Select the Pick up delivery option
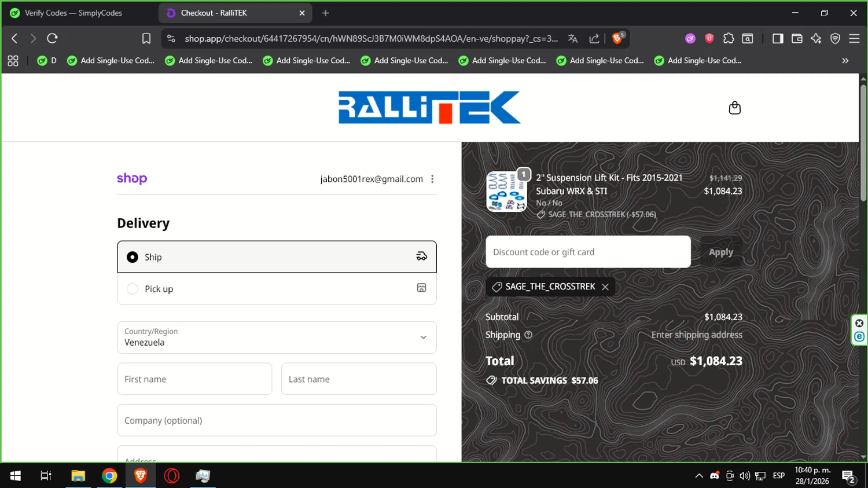Image resolution: width=868 pixels, height=488 pixels. pyautogui.click(x=277, y=288)
